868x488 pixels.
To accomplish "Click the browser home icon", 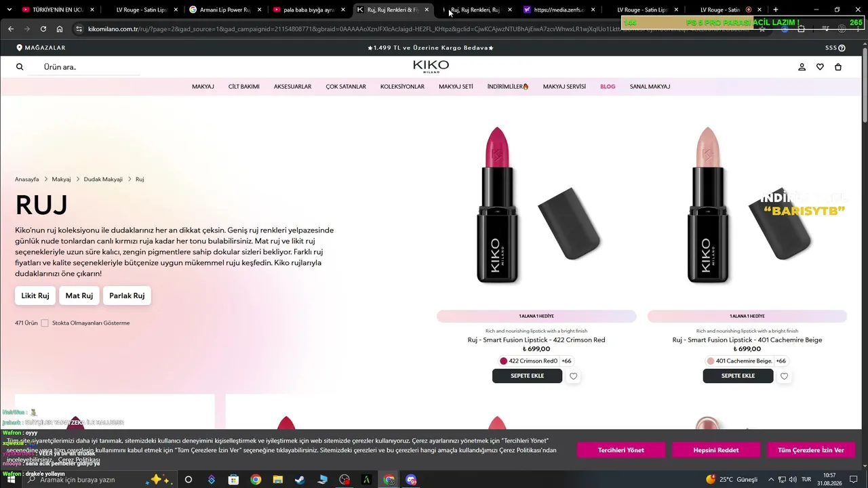I will (x=60, y=29).
